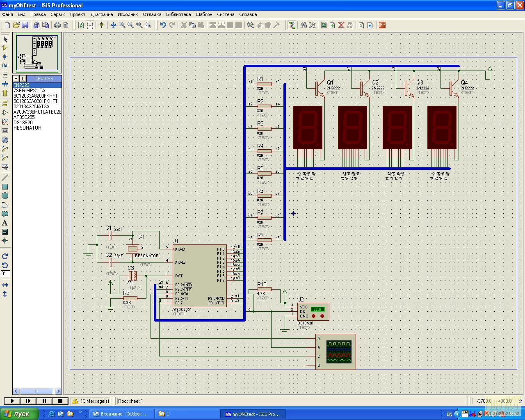The width and height of the screenshot is (525, 420).
Task: Select the Subcircuit Mode tool
Action: coord(5,93)
